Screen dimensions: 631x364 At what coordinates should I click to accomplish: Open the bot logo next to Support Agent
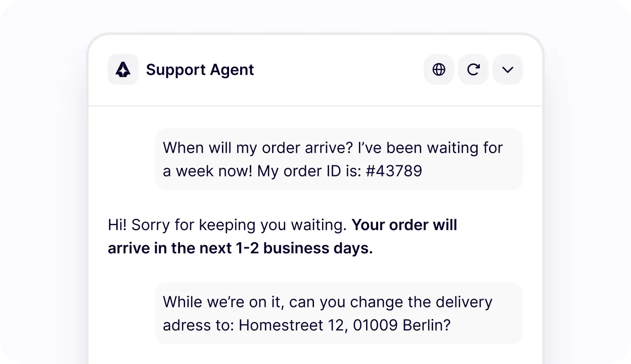click(123, 69)
